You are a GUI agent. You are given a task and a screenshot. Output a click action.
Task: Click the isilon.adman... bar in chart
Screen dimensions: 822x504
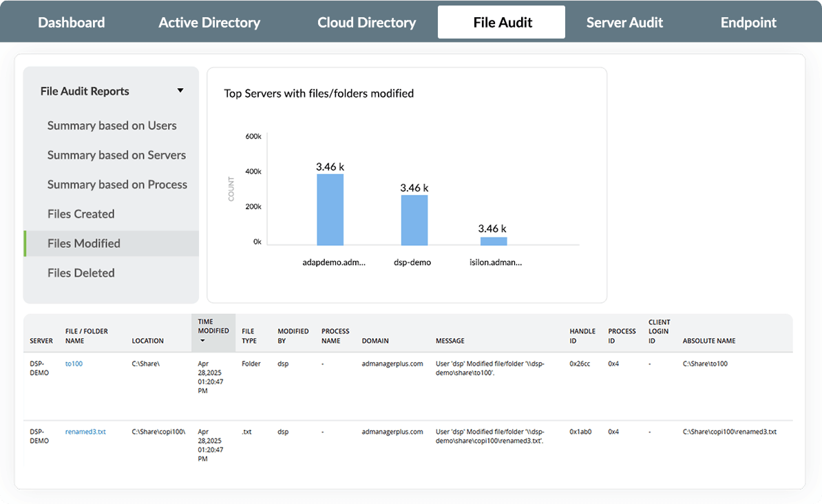pos(494,241)
